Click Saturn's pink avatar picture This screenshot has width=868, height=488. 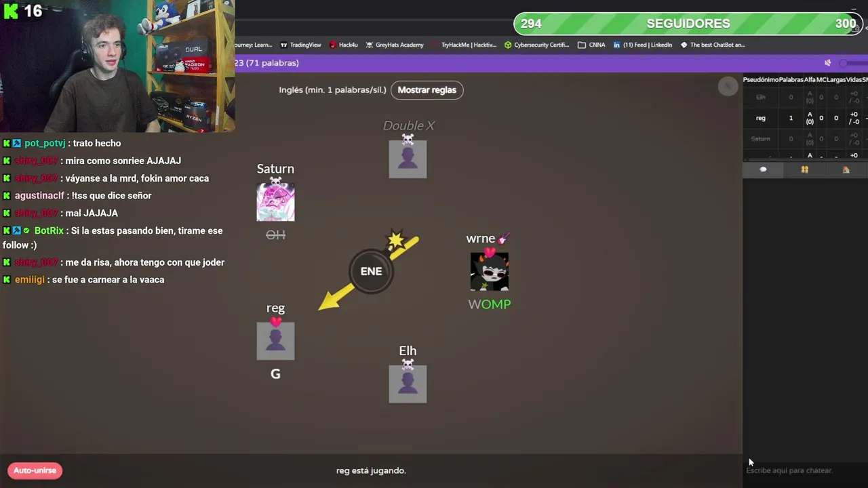click(x=275, y=202)
